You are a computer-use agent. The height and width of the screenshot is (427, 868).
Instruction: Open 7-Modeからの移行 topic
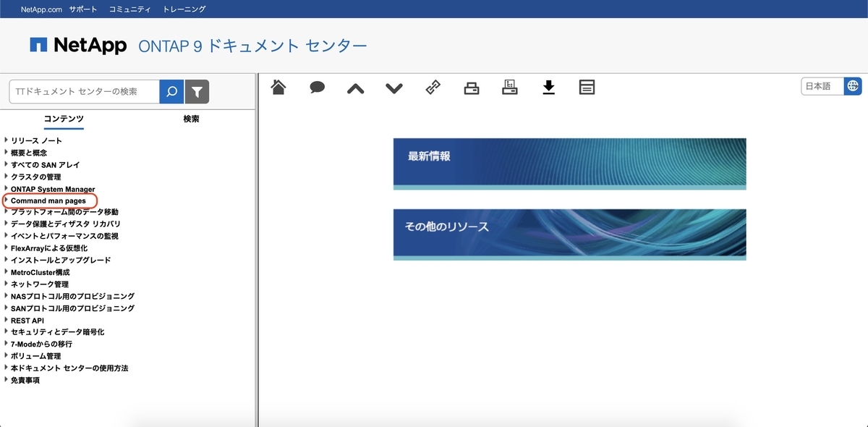tap(42, 344)
